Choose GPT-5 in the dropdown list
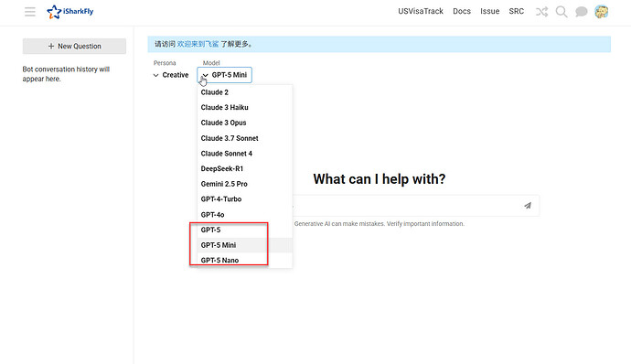 pos(245,230)
